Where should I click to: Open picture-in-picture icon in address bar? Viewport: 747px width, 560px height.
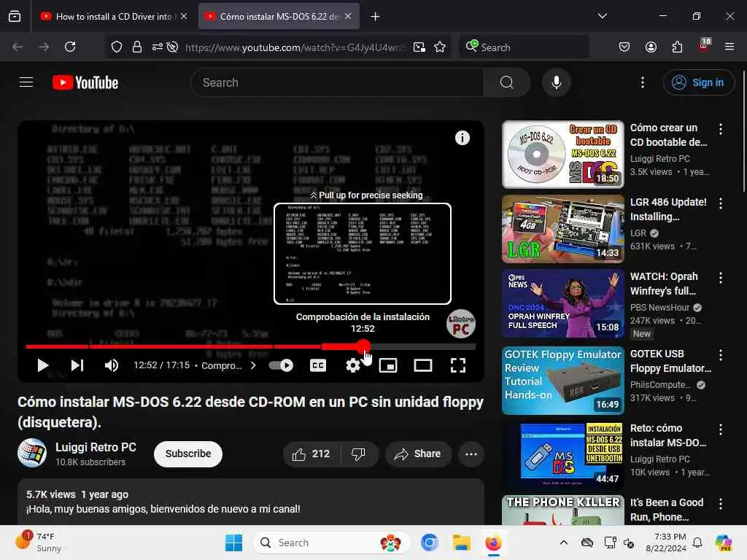pyautogui.click(x=419, y=47)
